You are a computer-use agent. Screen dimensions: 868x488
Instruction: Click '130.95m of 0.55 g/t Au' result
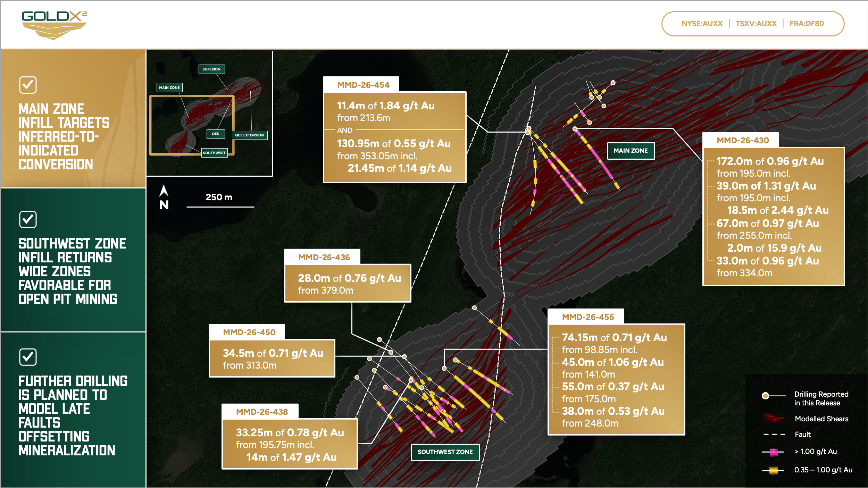(394, 144)
